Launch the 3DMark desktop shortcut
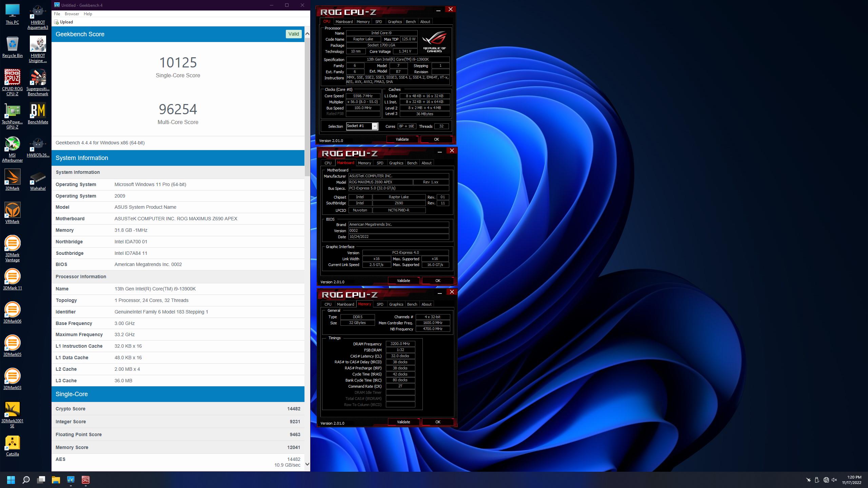 pyautogui.click(x=13, y=180)
